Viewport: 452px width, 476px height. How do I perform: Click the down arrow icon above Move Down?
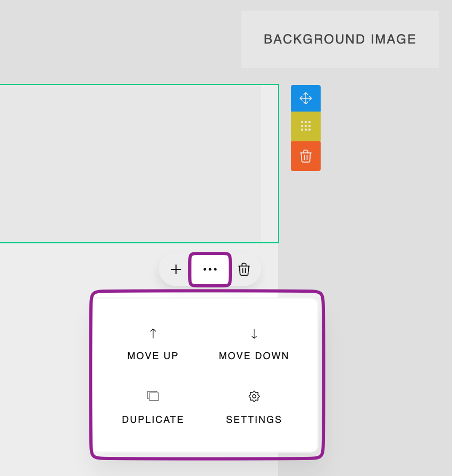tap(254, 334)
